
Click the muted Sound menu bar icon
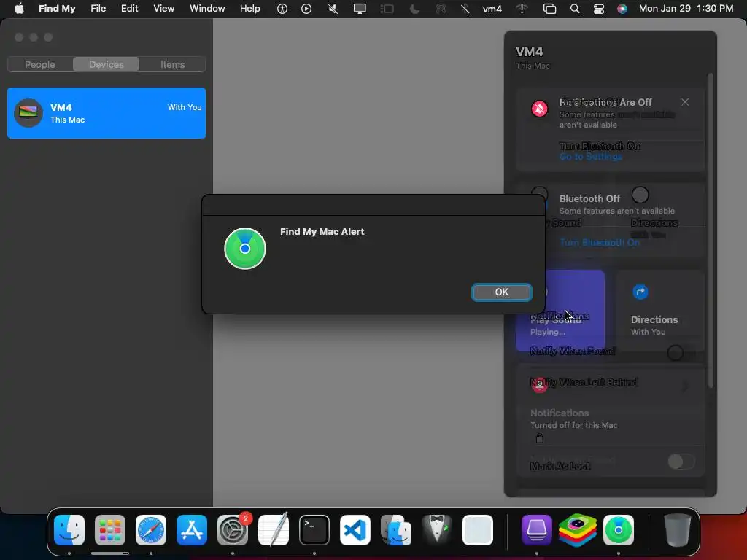tap(333, 9)
